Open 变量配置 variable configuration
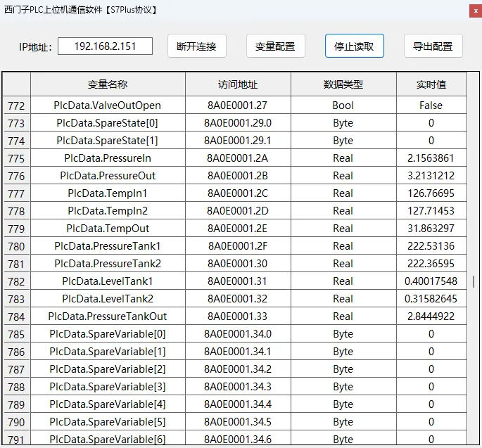 click(x=275, y=46)
